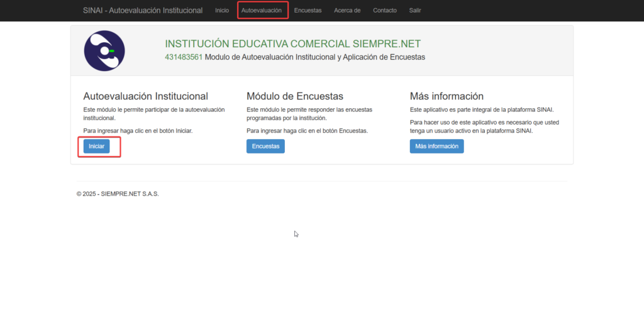Click the Módulo de Encuestas heading
Image resolution: width=644 pixels, height=317 pixels.
pyautogui.click(x=295, y=96)
